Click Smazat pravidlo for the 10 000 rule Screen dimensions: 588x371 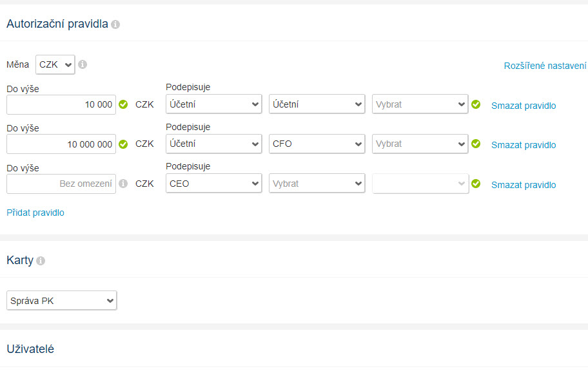tap(524, 106)
